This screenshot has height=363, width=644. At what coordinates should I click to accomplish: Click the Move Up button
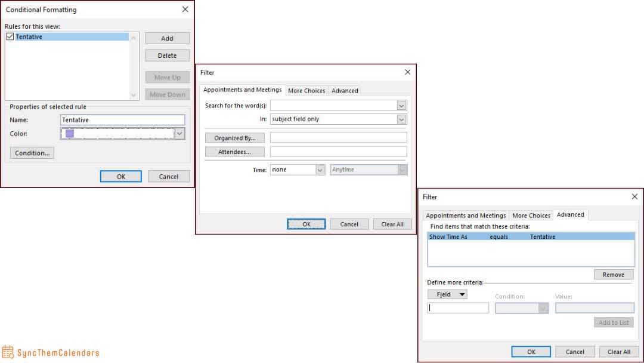167,77
